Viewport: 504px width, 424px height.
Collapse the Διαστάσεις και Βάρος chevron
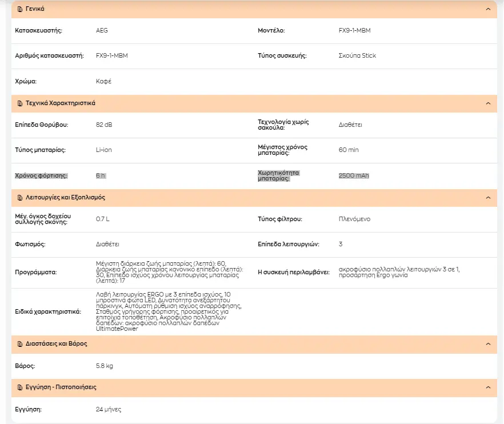[488, 344]
